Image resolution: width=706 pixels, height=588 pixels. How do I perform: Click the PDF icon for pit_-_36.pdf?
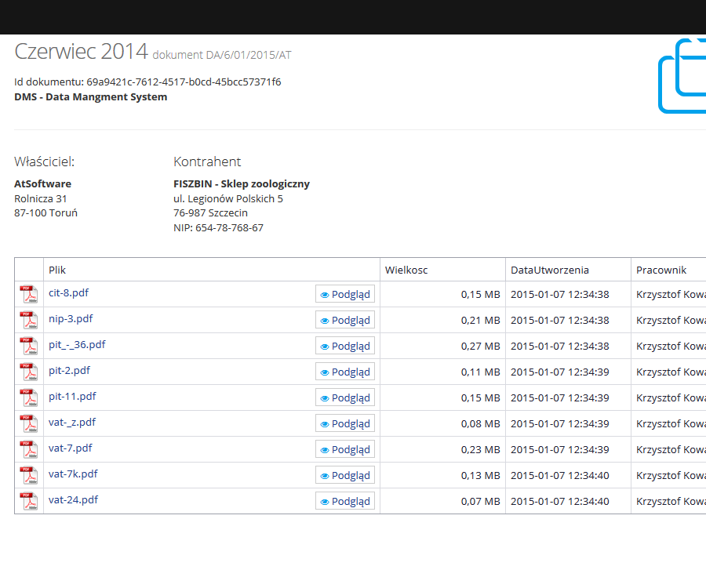[x=29, y=346]
